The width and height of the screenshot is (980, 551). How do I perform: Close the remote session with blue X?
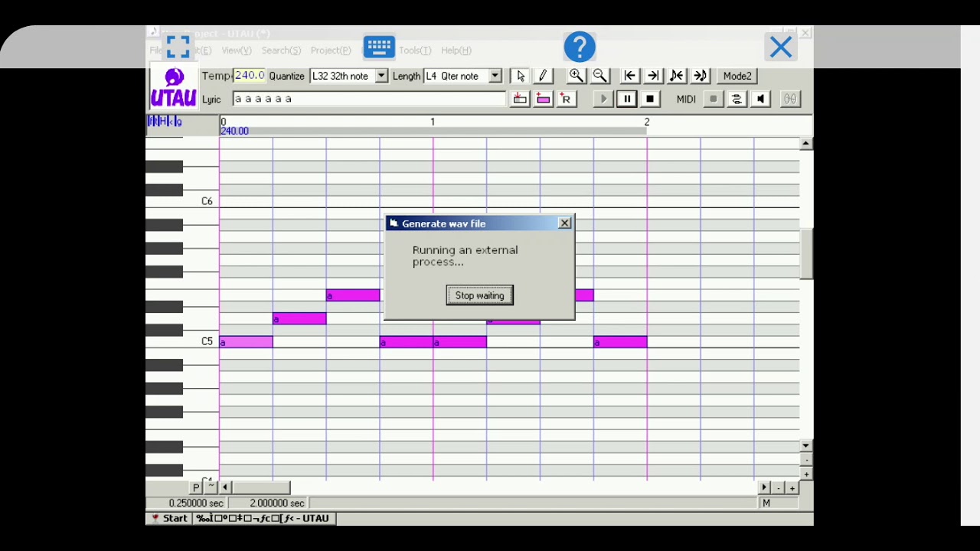[x=781, y=47]
